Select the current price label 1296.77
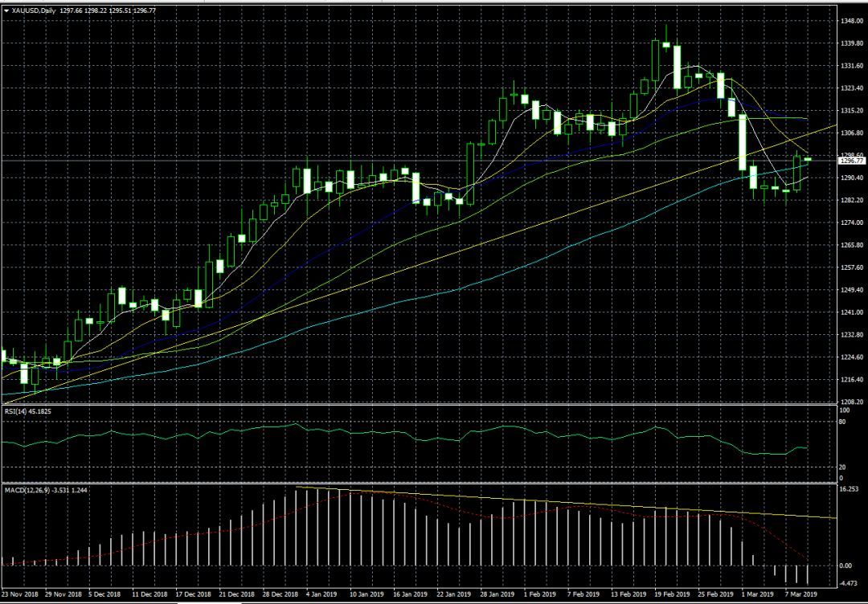The image size is (868, 604). pyautogui.click(x=850, y=161)
